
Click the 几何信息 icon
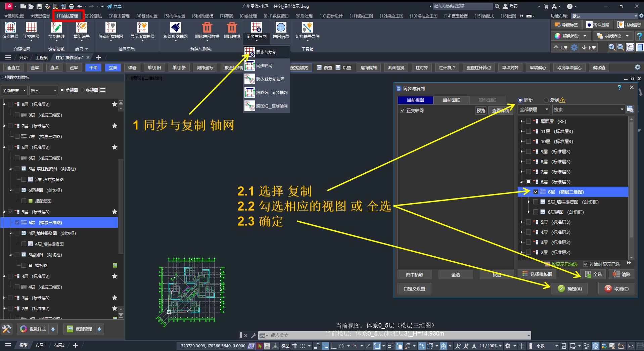621,25
